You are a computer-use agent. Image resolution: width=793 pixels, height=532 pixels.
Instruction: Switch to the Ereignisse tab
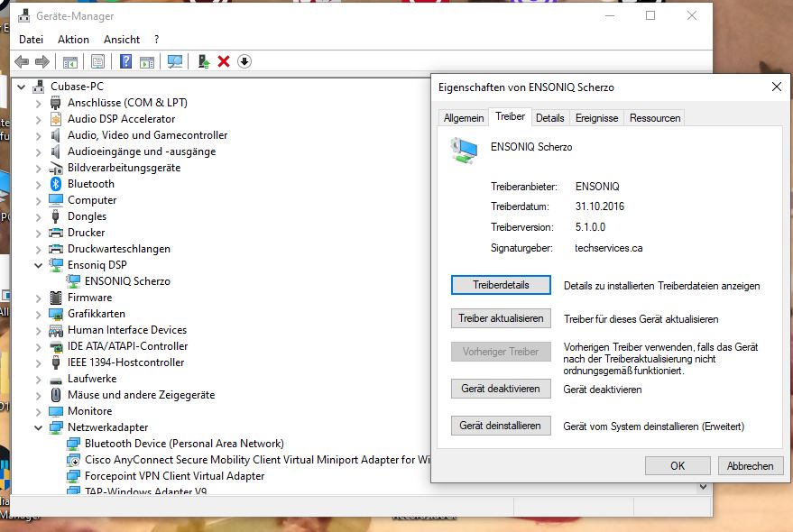(596, 118)
